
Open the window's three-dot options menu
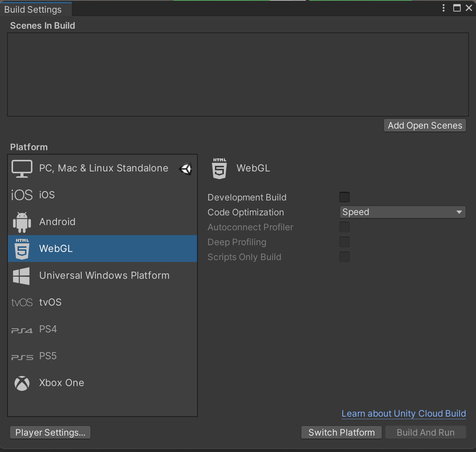tap(443, 8)
